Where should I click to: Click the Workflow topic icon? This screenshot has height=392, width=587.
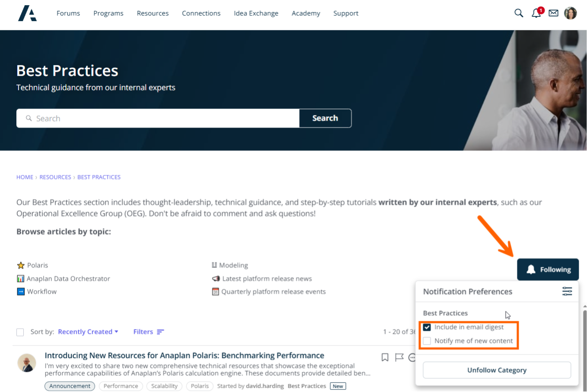pyautogui.click(x=20, y=291)
